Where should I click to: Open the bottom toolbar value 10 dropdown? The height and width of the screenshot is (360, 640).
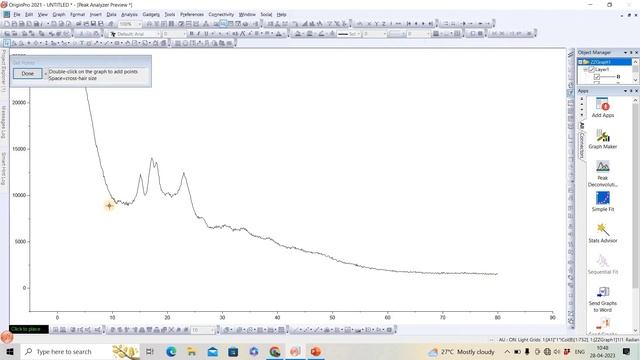coord(212,330)
